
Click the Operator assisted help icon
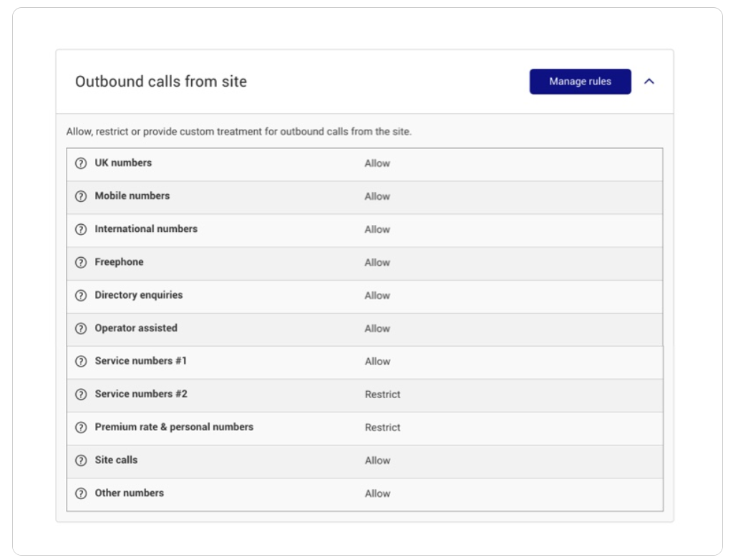[81, 328]
